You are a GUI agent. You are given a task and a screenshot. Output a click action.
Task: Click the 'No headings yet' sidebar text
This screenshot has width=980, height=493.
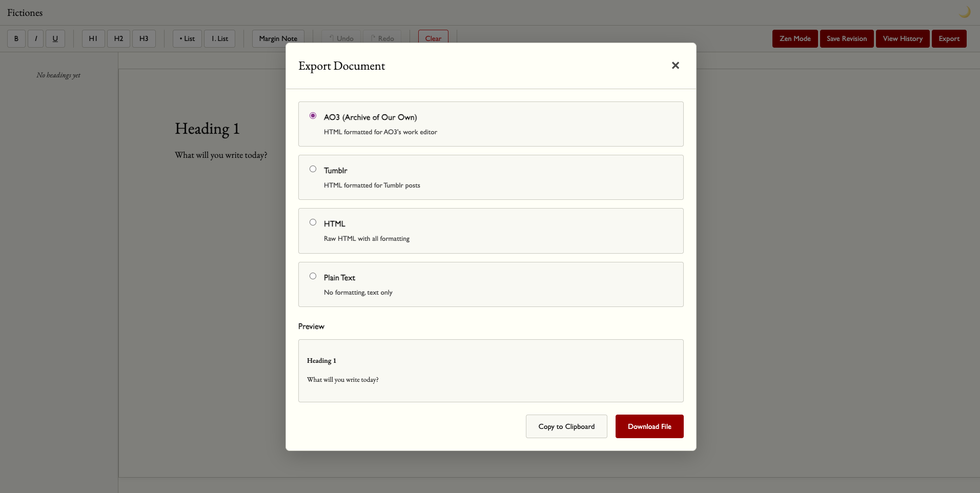click(58, 75)
